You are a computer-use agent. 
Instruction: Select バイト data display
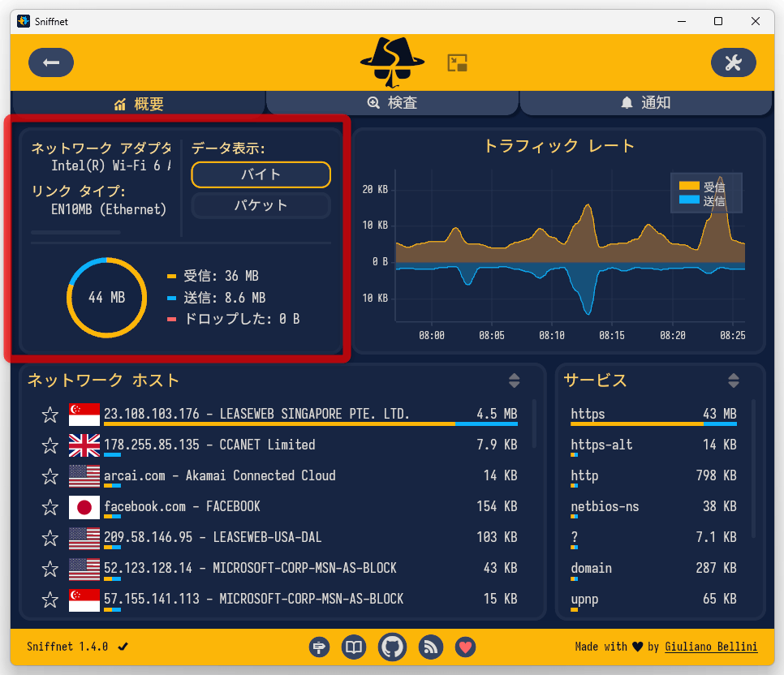point(261,174)
